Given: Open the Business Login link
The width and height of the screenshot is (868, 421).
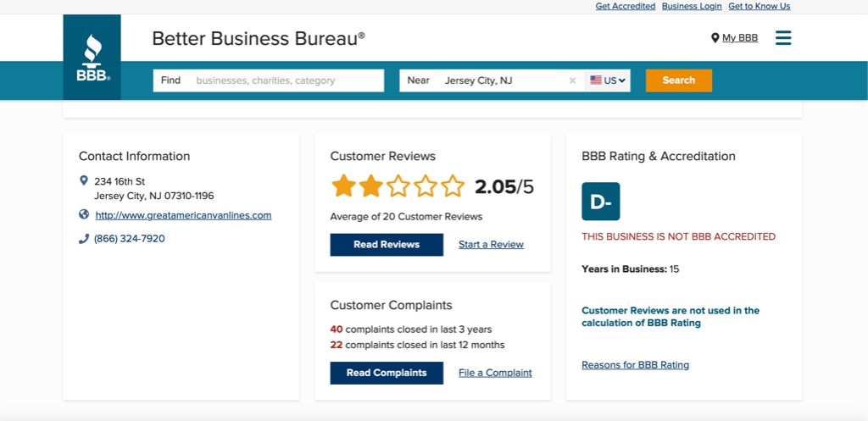Looking at the screenshot, I should [x=692, y=6].
